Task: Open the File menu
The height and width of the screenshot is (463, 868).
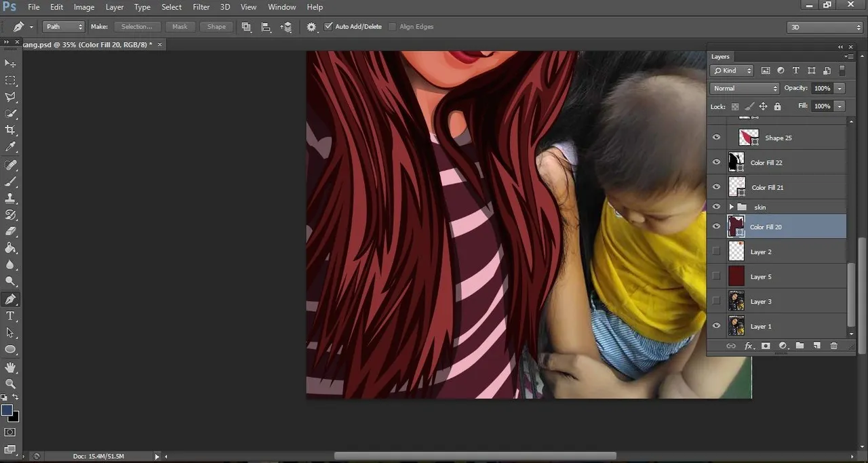Action: point(33,7)
